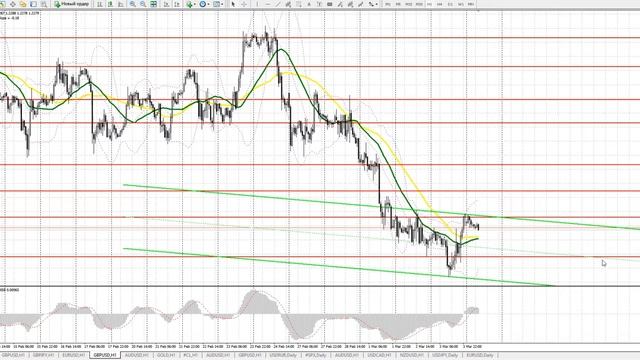This screenshot has width=640, height=360.
Task: Select the Vertical Line tool
Action: [x=257, y=4]
